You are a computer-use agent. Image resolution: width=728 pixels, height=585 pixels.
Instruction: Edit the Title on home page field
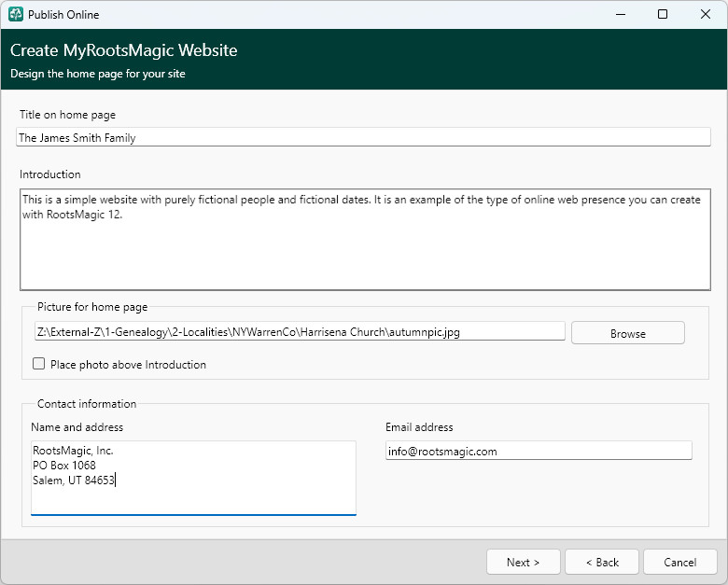coord(363,137)
